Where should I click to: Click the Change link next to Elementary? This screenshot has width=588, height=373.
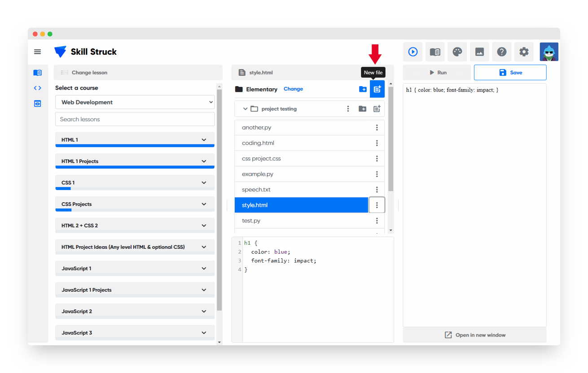point(293,89)
